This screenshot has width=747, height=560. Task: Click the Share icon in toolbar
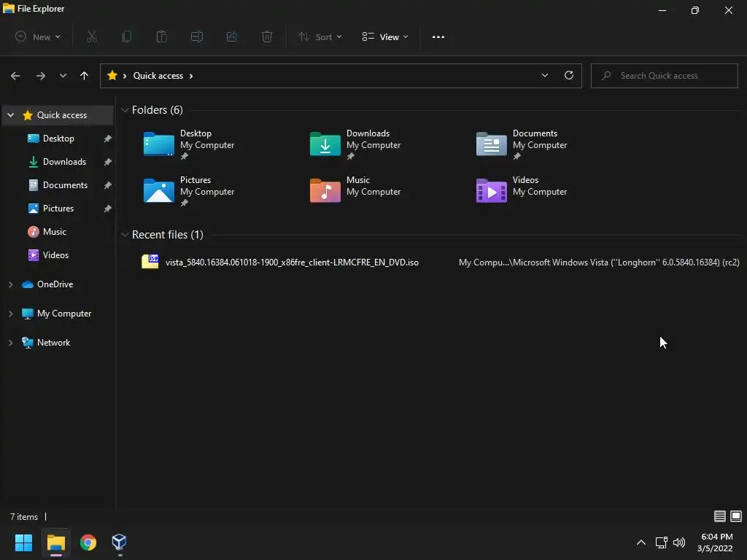pyautogui.click(x=232, y=36)
